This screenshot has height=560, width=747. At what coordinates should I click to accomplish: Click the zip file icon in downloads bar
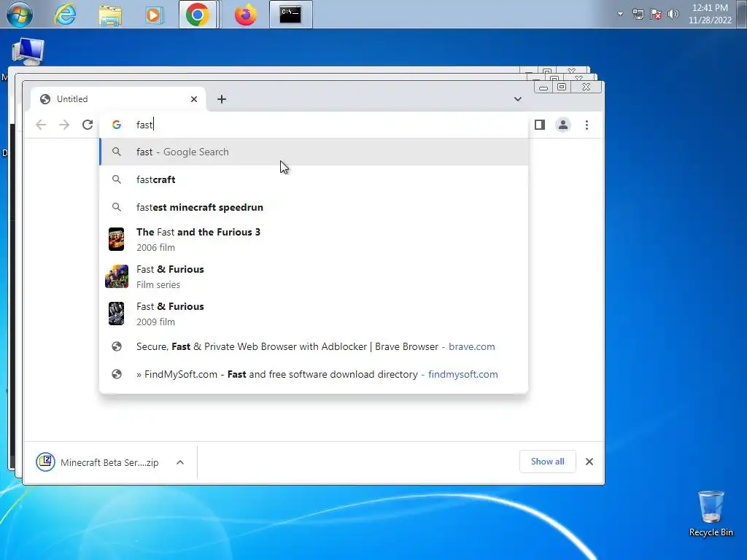coord(46,462)
